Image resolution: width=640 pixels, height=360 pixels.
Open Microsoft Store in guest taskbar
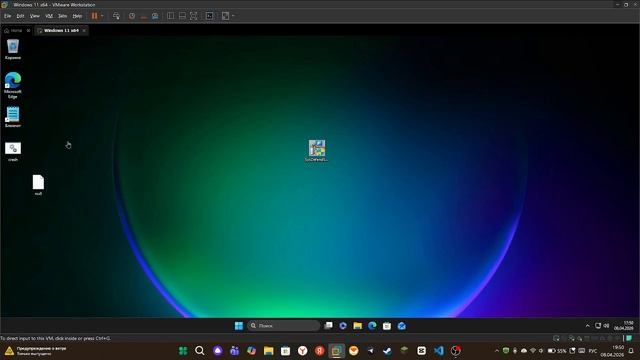[x=387, y=326]
